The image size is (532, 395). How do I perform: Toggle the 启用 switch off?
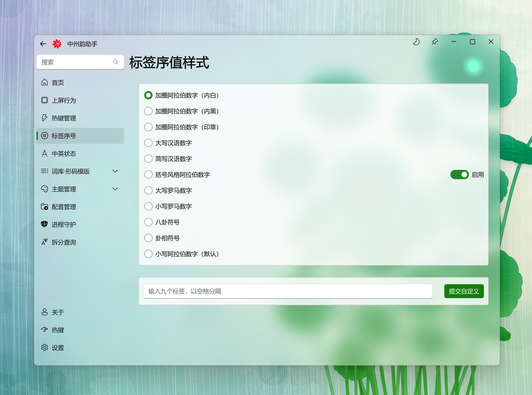(x=459, y=175)
